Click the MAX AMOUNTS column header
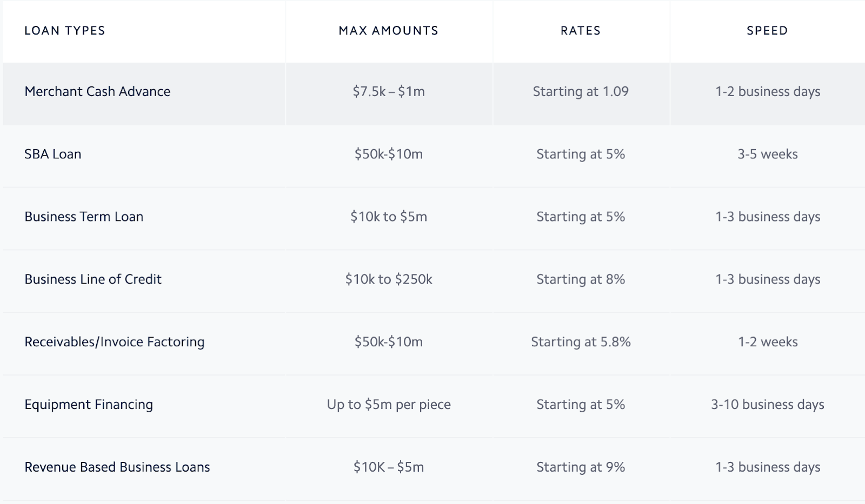The height and width of the screenshot is (504, 865). 389,31
